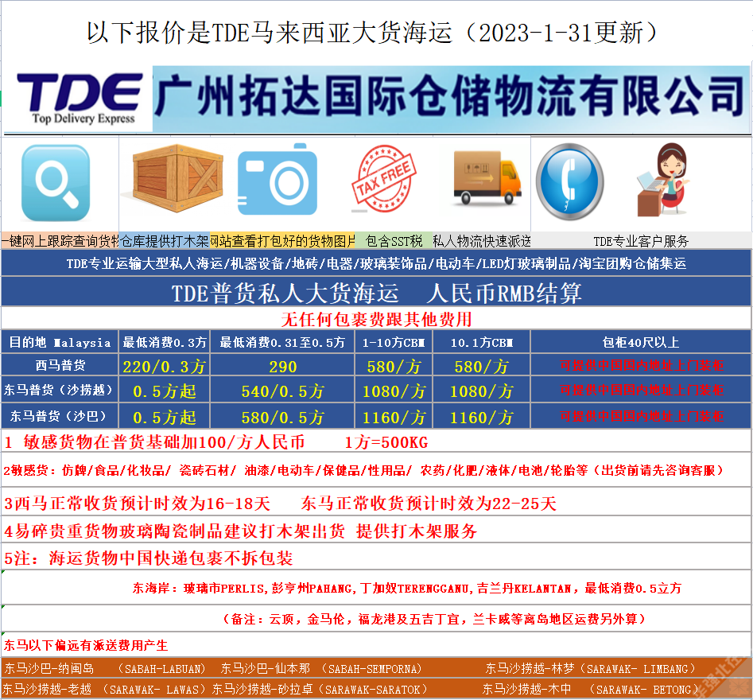Select 1160/方 under the 10.1方CBM column

click(482, 417)
